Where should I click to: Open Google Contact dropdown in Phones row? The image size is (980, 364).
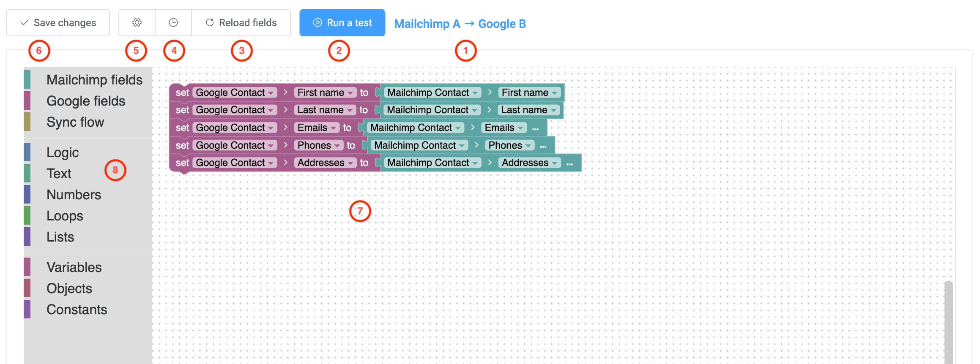pyautogui.click(x=235, y=145)
